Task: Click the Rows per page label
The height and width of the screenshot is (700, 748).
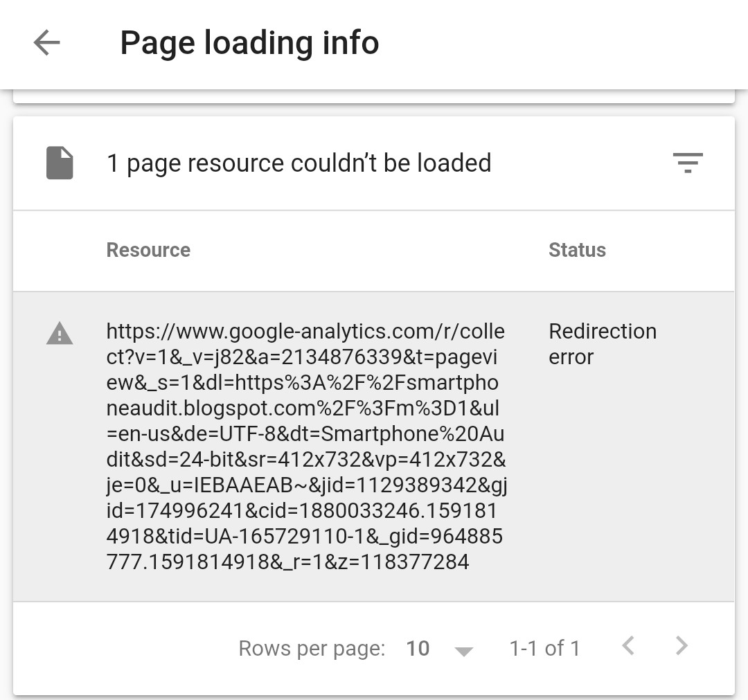Action: [311, 648]
